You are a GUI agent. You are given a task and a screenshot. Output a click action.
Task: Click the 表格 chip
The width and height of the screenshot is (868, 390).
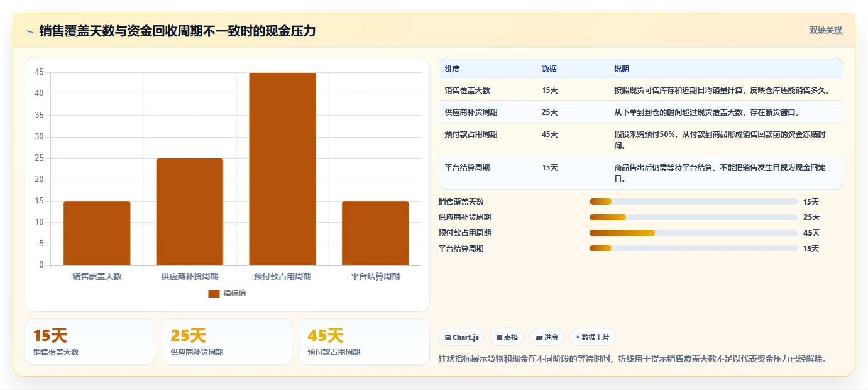pos(507,337)
